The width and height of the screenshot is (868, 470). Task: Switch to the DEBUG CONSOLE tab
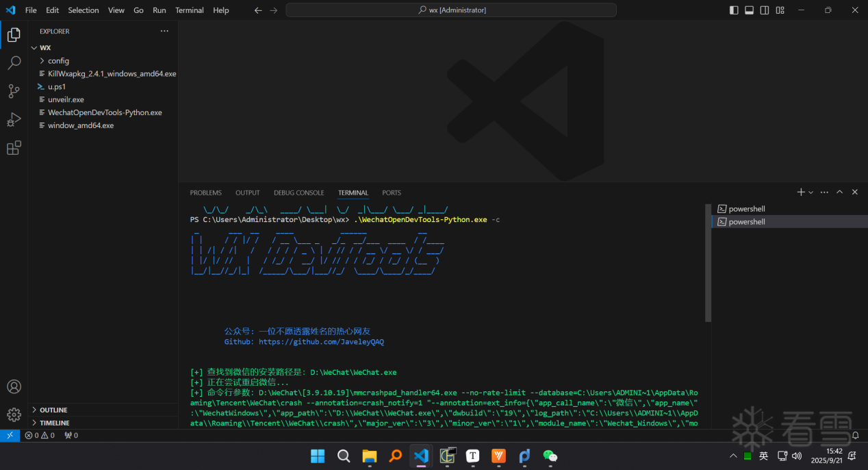[299, 193]
